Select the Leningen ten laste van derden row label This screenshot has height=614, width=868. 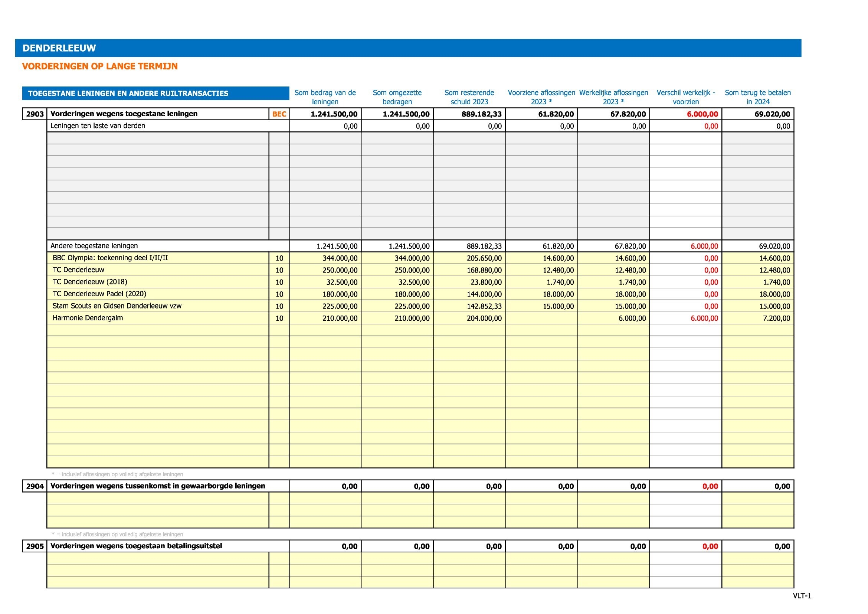[98, 125]
